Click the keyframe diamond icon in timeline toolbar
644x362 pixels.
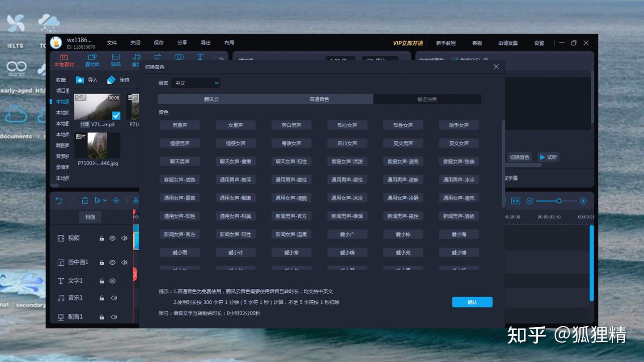116,201
